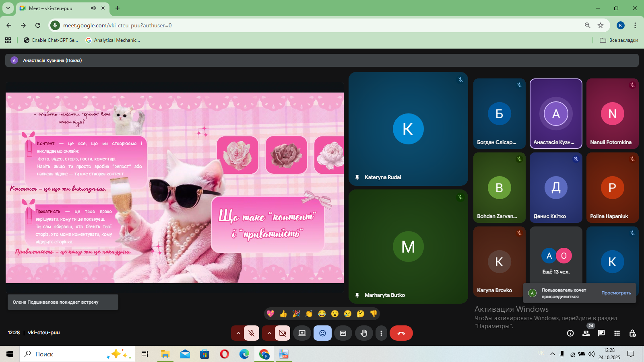Send the thumbs up emoji reaction
This screenshot has width=644, height=362.
(283, 314)
